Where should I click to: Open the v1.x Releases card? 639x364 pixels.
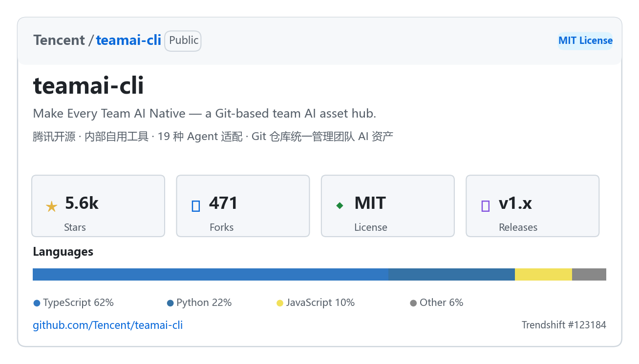pos(532,206)
